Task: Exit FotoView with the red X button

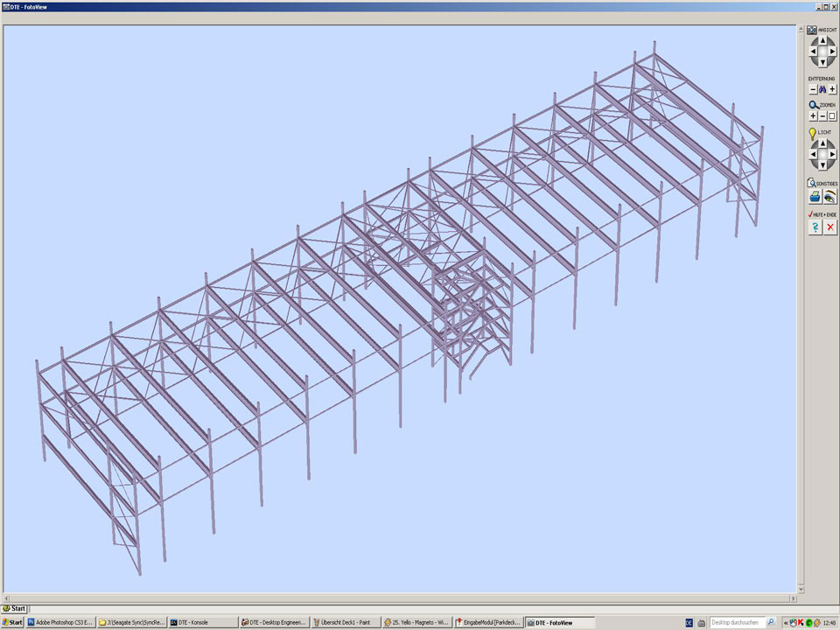Action: 830,227
